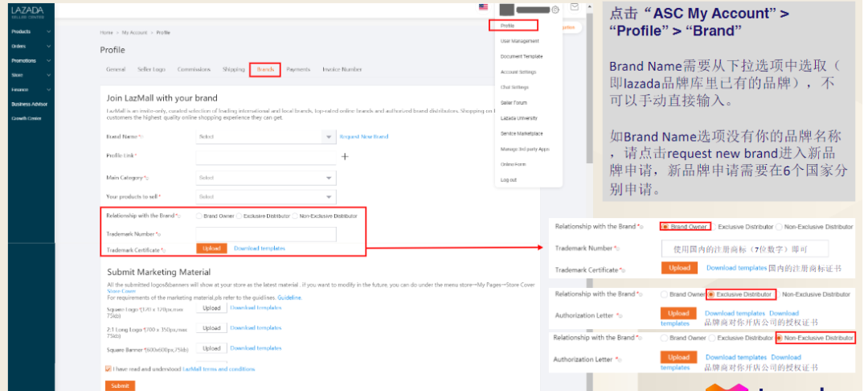
Task: Click Download templates beside main-form Trademark Certificate
Action: point(260,248)
